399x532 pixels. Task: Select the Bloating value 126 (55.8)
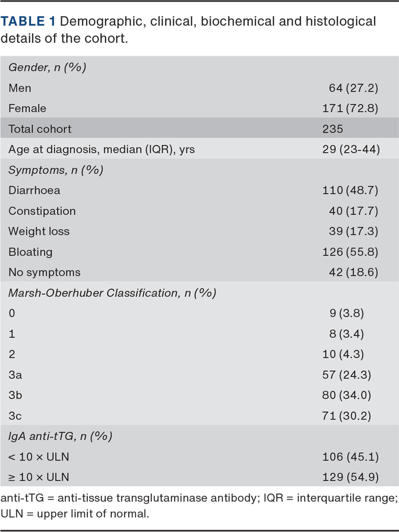tap(351, 252)
